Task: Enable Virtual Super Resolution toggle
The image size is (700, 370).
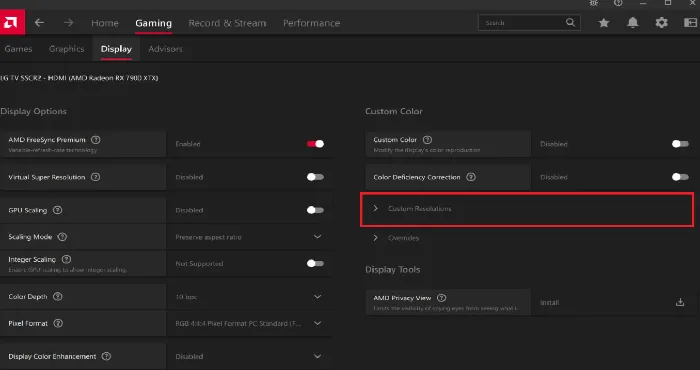Action: [x=315, y=177]
